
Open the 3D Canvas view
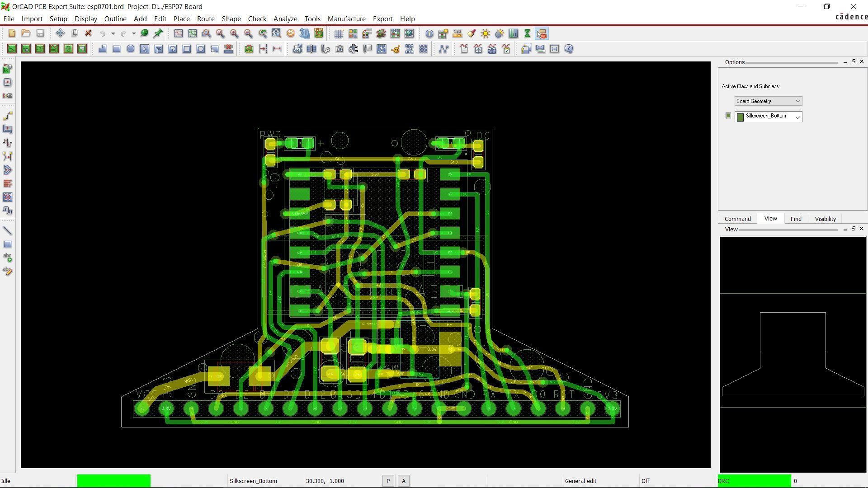303,33
